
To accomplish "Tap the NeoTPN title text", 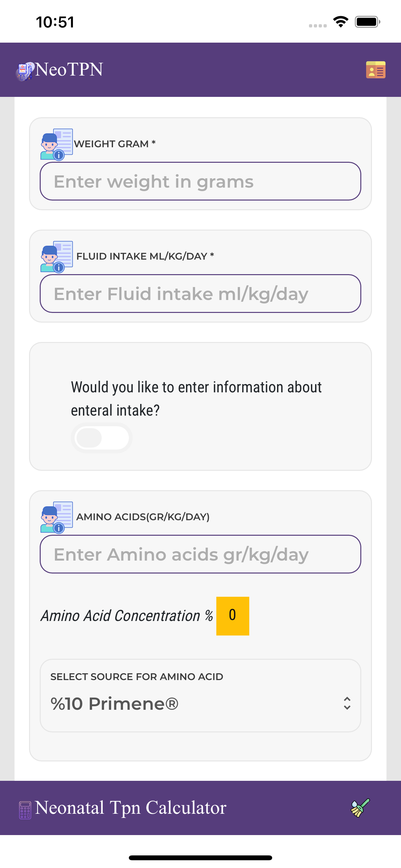I will click(x=69, y=70).
